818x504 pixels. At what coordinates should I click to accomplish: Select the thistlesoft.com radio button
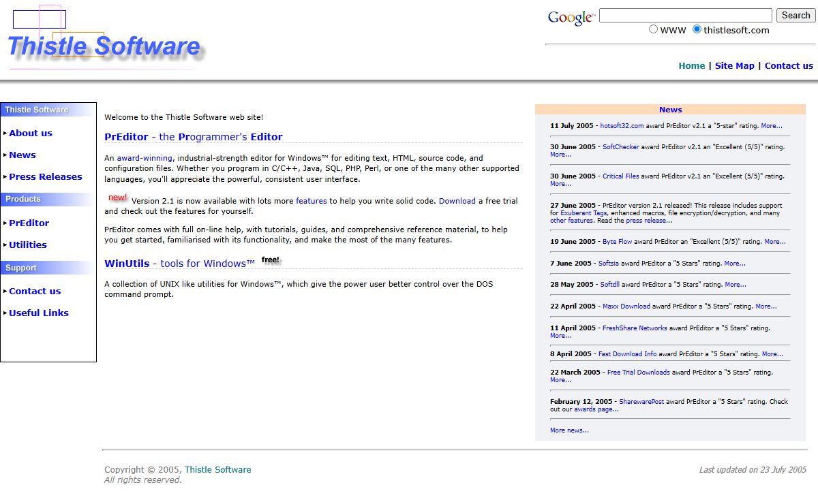point(697,29)
